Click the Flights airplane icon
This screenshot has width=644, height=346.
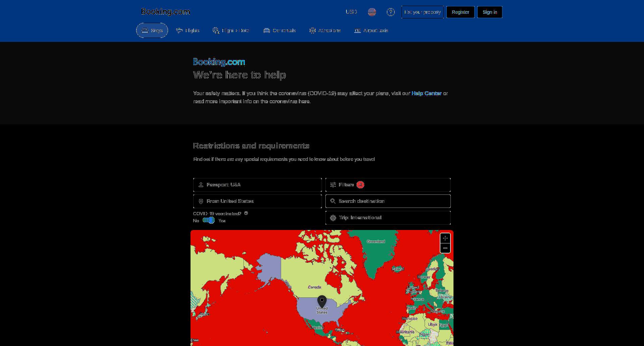pos(179,31)
